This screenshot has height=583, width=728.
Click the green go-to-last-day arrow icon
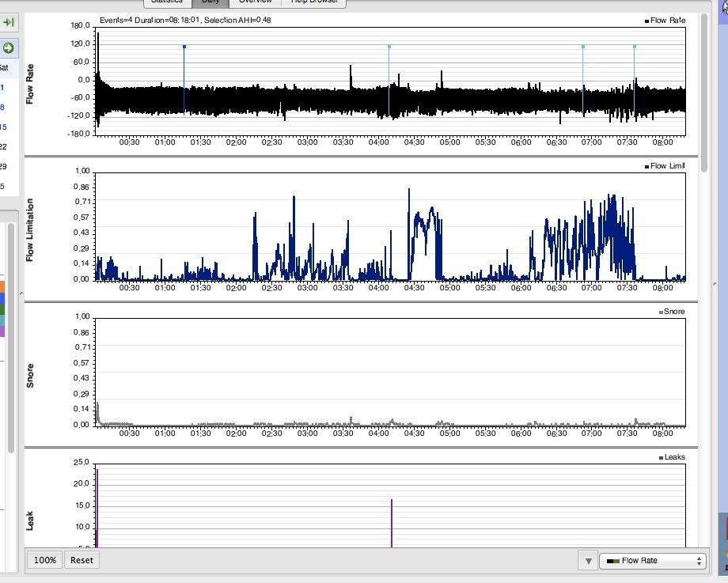(x=9, y=23)
